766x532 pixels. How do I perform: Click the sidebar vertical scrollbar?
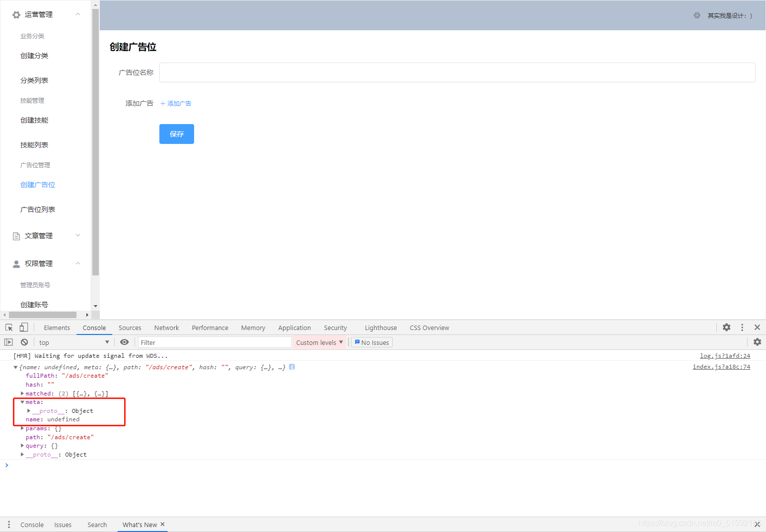(x=95, y=141)
